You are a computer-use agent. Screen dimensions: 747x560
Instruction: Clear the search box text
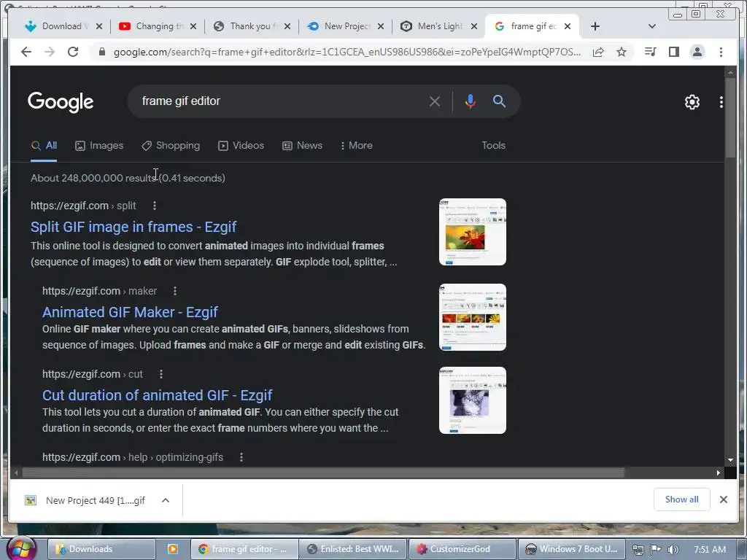click(435, 101)
